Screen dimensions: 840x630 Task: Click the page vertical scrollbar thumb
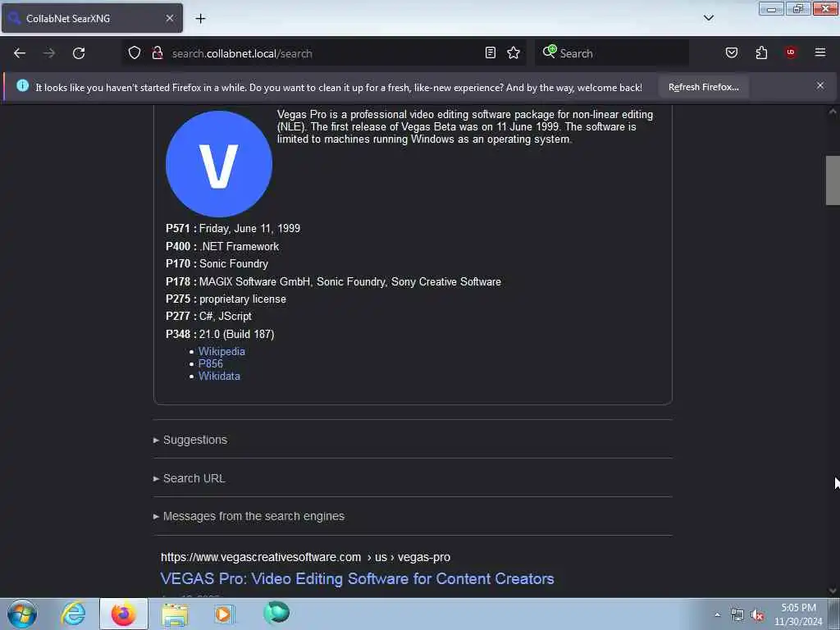click(833, 180)
